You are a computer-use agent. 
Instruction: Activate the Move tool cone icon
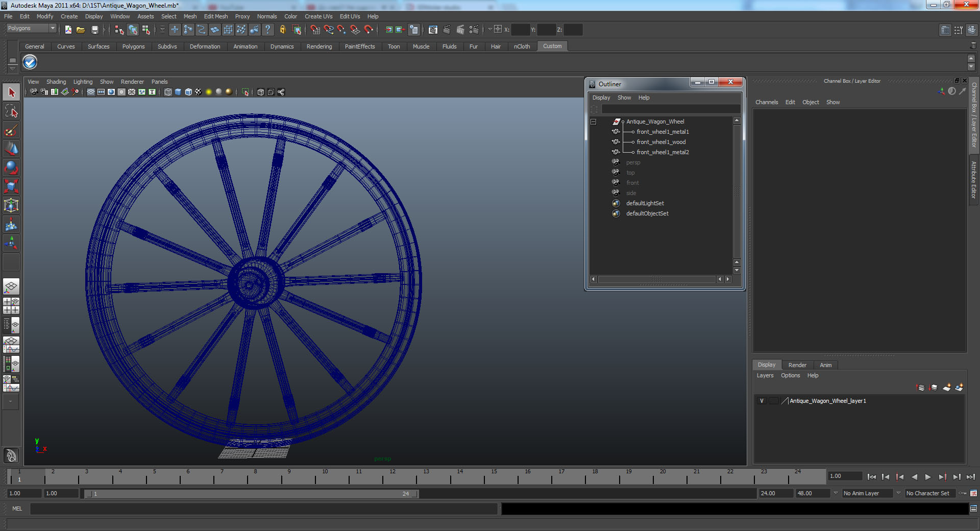pyautogui.click(x=11, y=149)
